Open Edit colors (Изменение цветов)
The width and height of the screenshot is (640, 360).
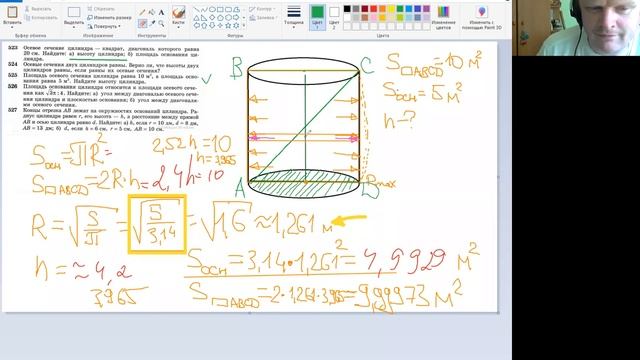443,18
